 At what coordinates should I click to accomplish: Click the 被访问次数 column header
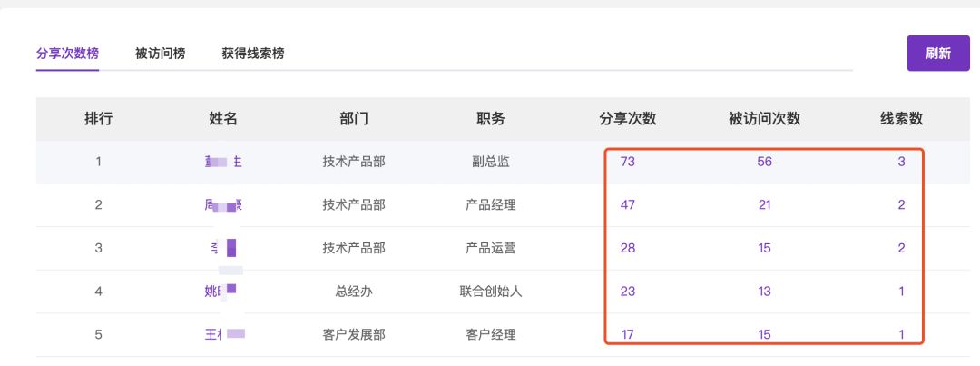(x=764, y=119)
